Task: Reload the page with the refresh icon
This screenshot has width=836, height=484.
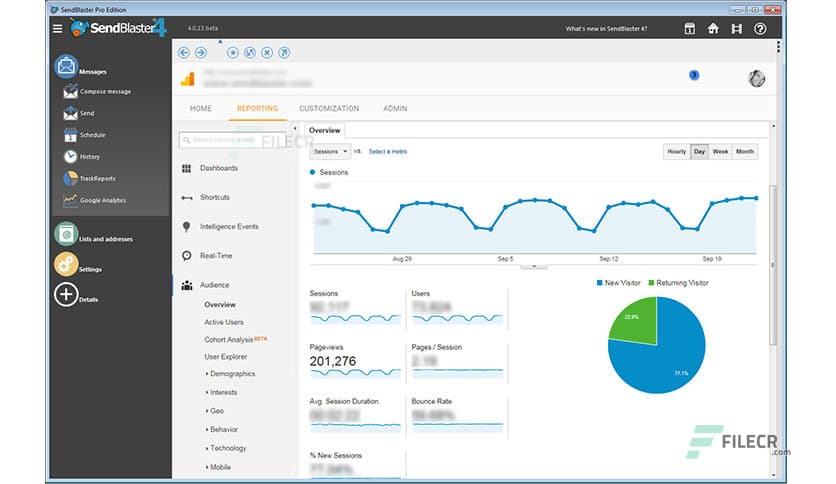Action: [250, 52]
